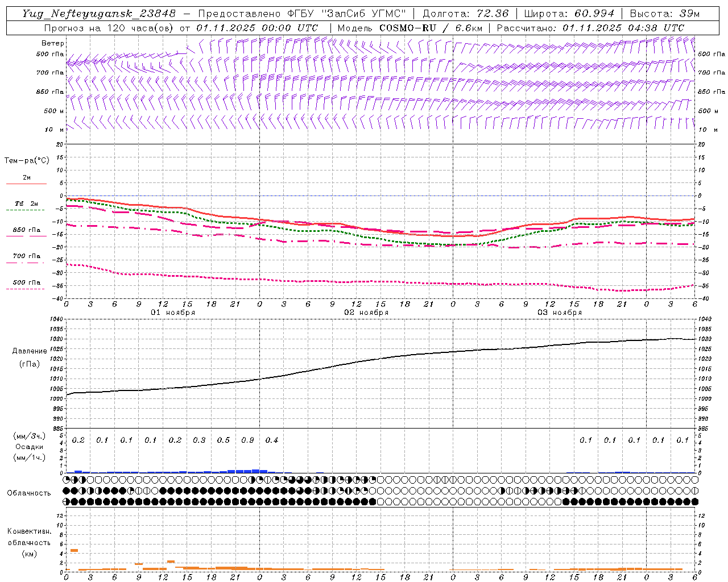
Task: Click the Ветер panel label
Action: pyautogui.click(x=53, y=43)
